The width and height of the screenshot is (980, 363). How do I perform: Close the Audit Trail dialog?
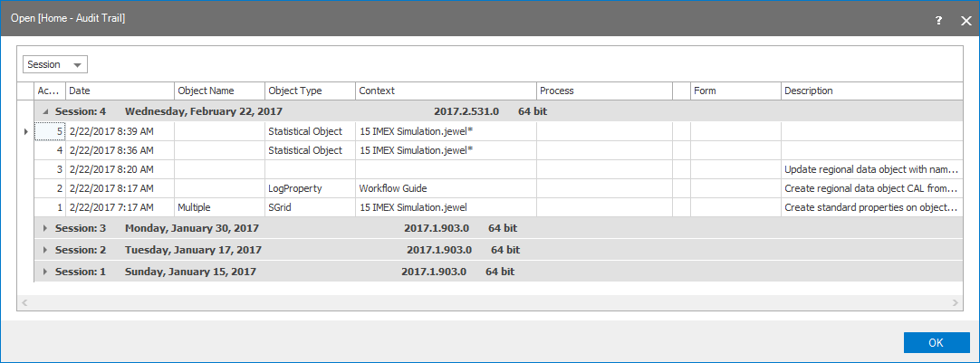tap(966, 19)
